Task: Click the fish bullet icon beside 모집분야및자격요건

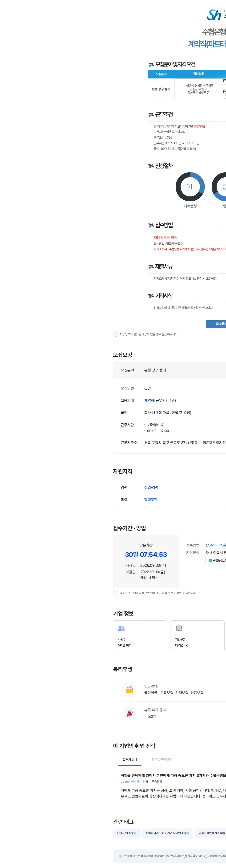Action: coord(151,64)
